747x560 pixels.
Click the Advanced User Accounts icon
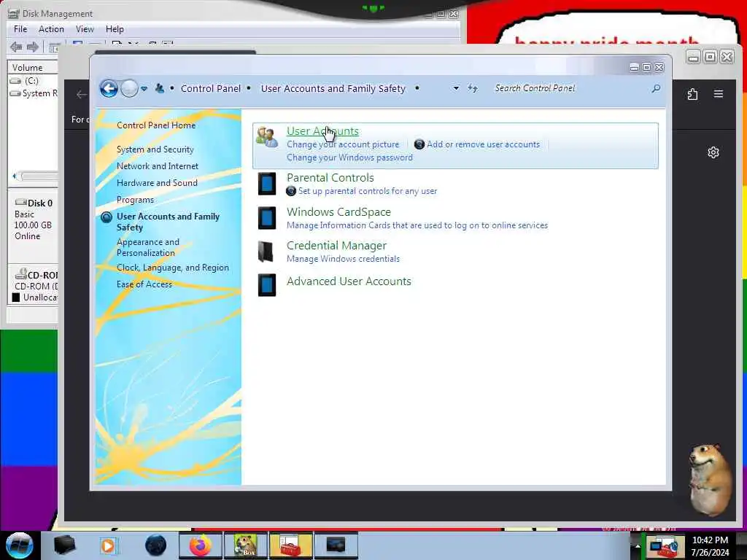click(x=267, y=285)
